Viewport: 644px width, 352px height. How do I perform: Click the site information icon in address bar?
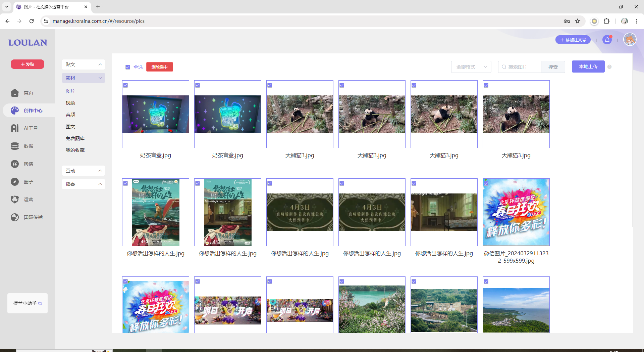point(46,21)
